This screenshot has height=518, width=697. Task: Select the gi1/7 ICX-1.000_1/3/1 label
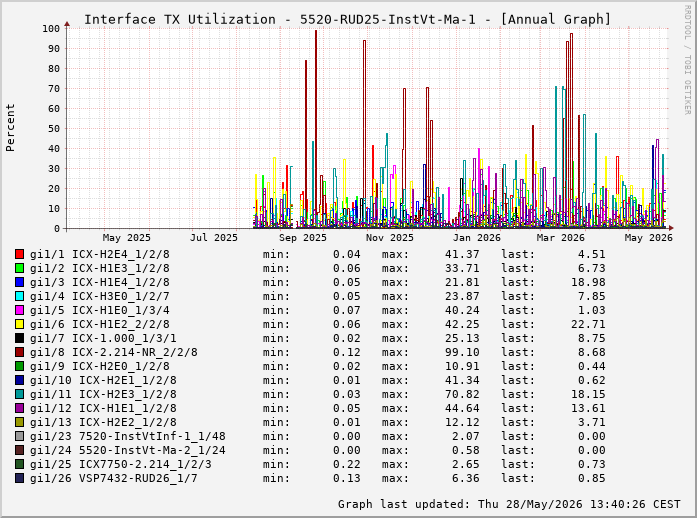coord(103,338)
